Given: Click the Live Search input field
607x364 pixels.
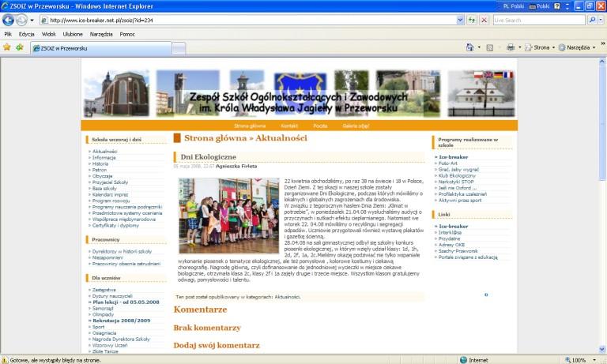Looking at the screenshot, I should [x=539, y=20].
